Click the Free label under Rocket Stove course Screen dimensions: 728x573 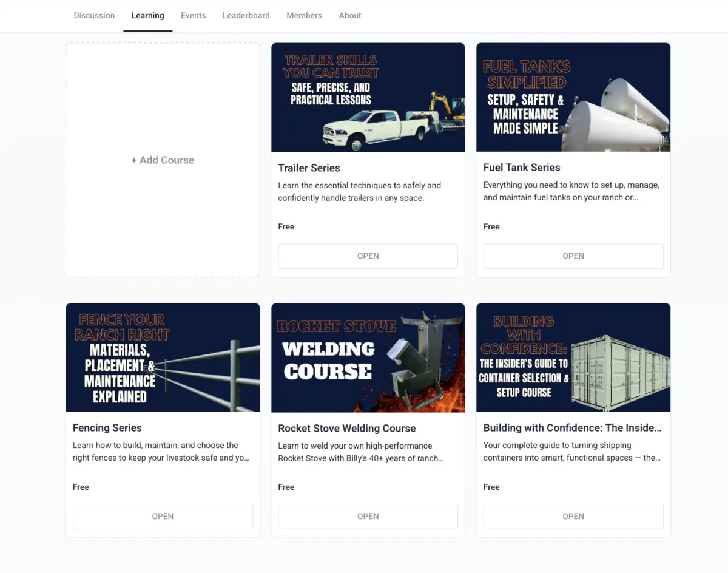[x=286, y=487]
